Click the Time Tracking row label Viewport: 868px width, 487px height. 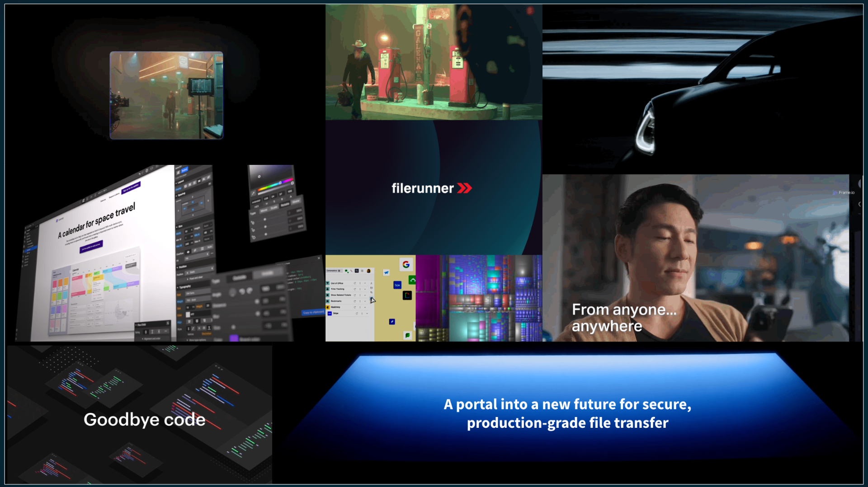tap(338, 289)
